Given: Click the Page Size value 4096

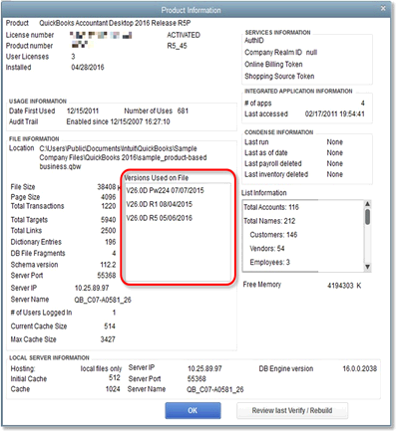Looking at the screenshot, I should [x=108, y=197].
